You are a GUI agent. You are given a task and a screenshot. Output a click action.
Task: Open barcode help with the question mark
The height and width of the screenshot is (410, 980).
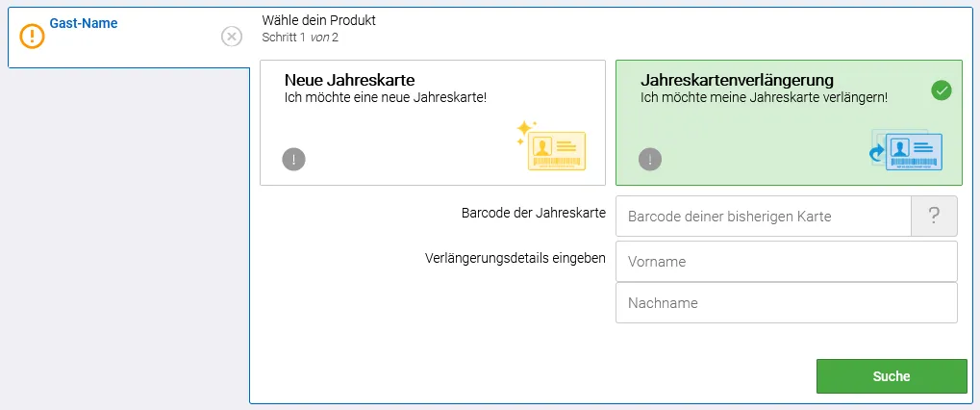click(934, 217)
